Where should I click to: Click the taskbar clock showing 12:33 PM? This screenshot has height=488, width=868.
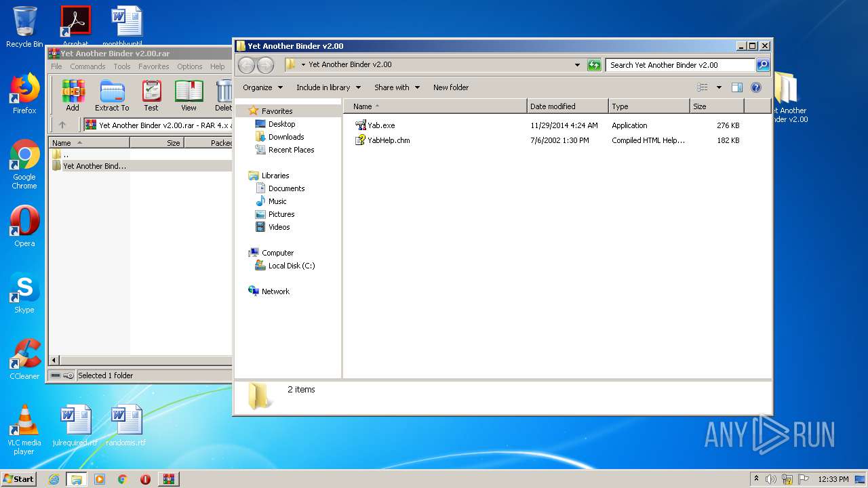[833, 479]
